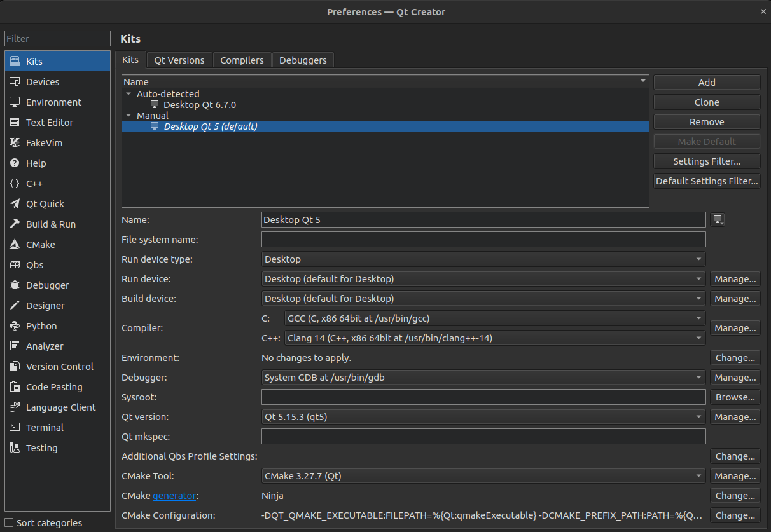Screen dimensions: 771x532
Task: Click Manage... next to CMake Tool
Action: (x=735, y=476)
